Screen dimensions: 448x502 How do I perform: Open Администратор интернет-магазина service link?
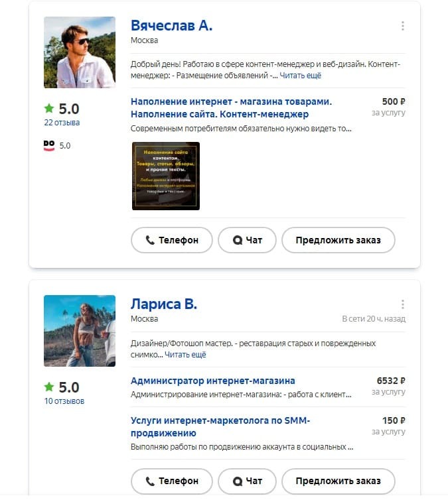pyautogui.click(x=213, y=381)
